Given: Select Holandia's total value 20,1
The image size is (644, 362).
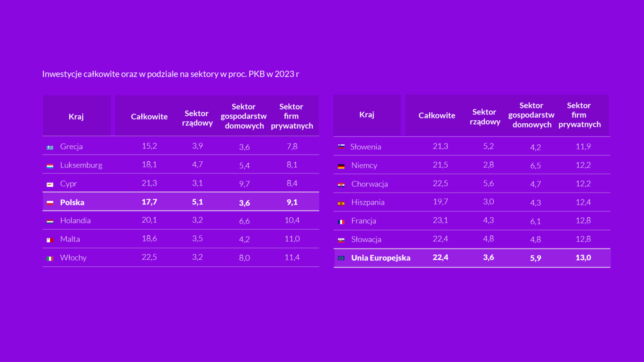Looking at the screenshot, I should [x=149, y=220].
